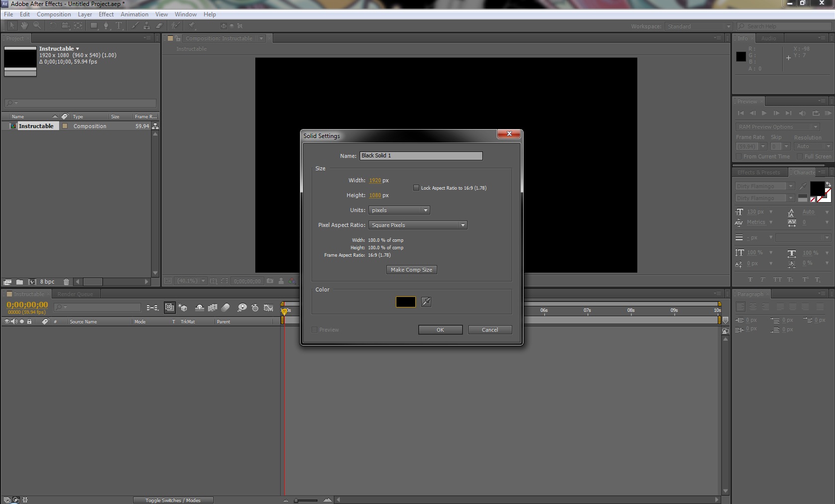Click the Interpret Footage icon in Project panel
The image size is (835, 504).
point(8,282)
